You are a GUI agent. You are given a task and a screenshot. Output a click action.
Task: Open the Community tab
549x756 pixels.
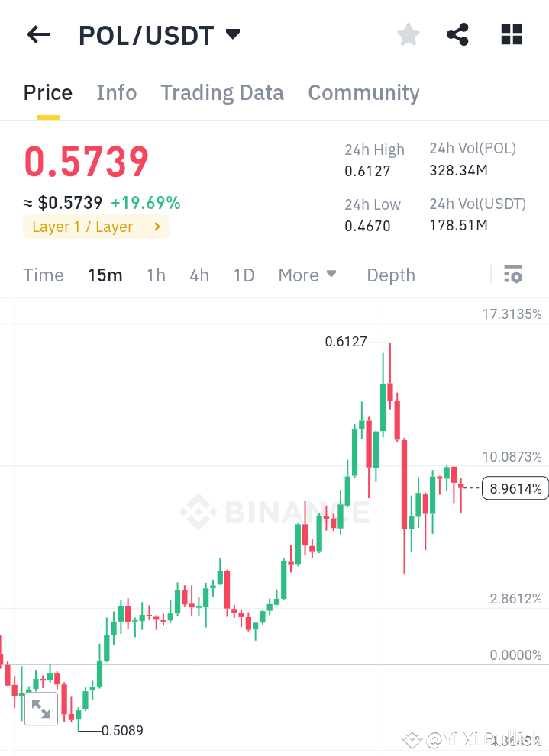coord(363,92)
